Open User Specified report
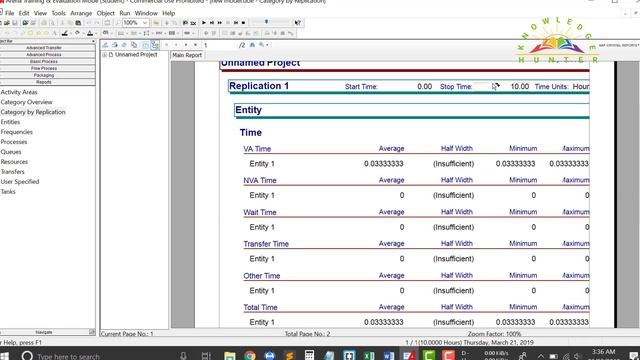640x360 pixels. 20,182
